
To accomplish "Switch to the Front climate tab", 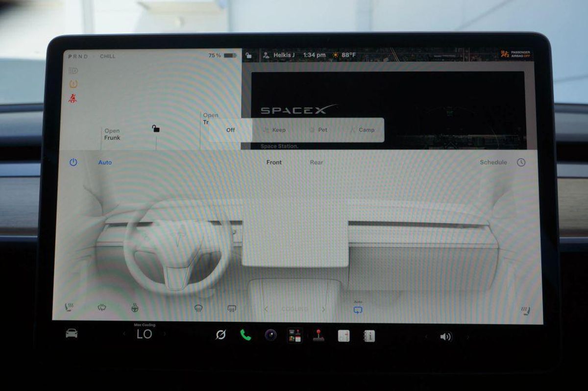I will [274, 162].
